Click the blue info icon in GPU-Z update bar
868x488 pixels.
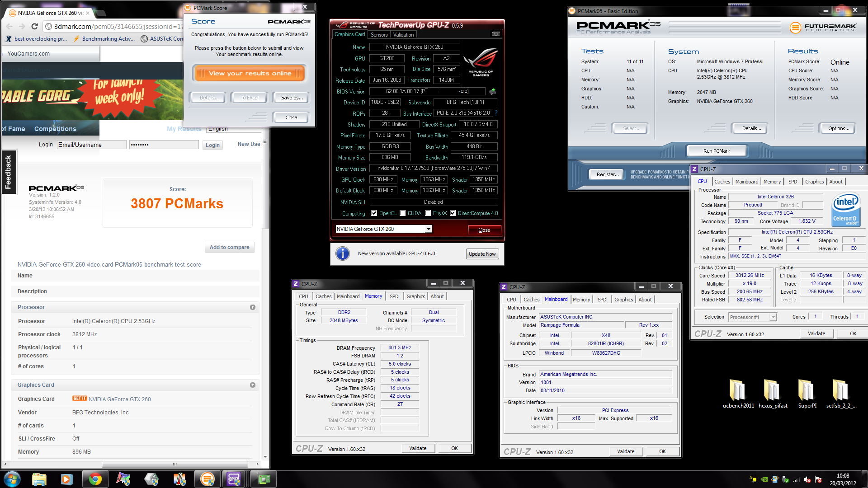click(x=343, y=253)
